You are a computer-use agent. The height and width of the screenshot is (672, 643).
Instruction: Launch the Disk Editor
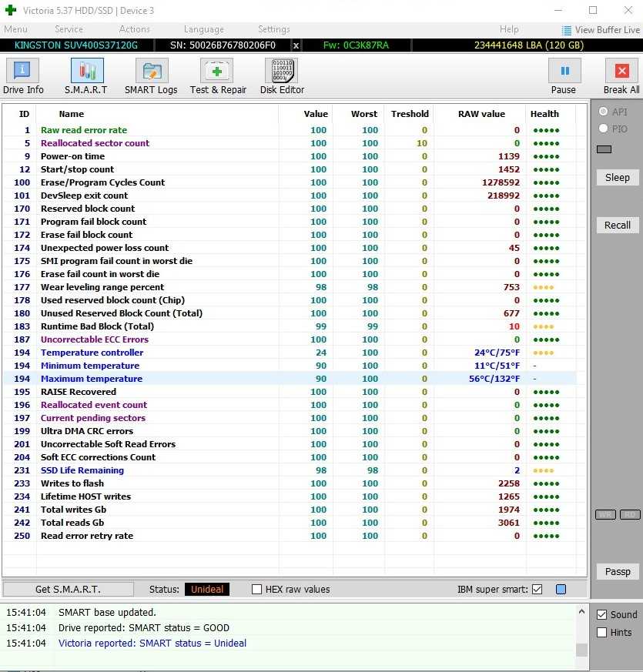(x=282, y=72)
